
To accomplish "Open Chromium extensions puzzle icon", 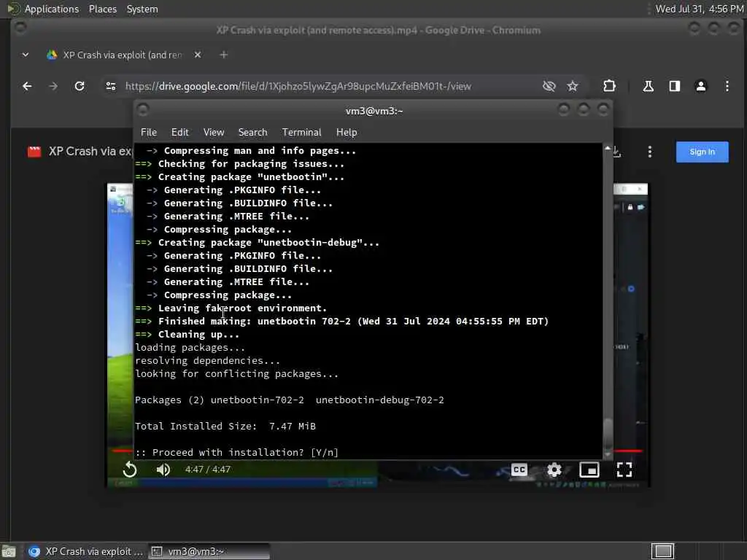I will (x=609, y=86).
